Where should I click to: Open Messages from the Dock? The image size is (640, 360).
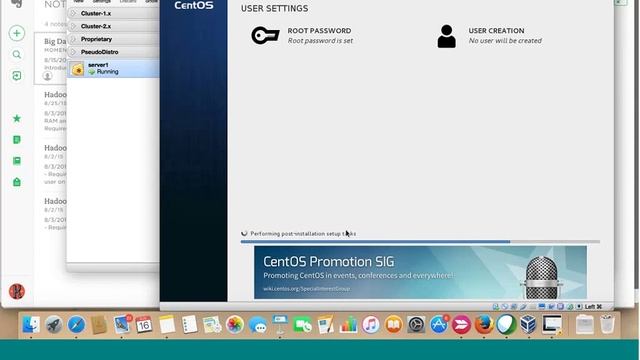pos(258,325)
